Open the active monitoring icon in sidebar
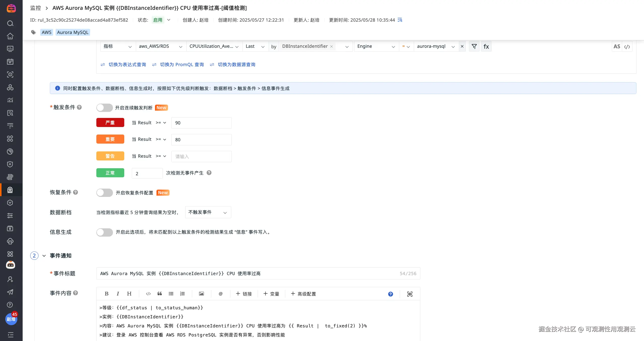 [x=10, y=190]
